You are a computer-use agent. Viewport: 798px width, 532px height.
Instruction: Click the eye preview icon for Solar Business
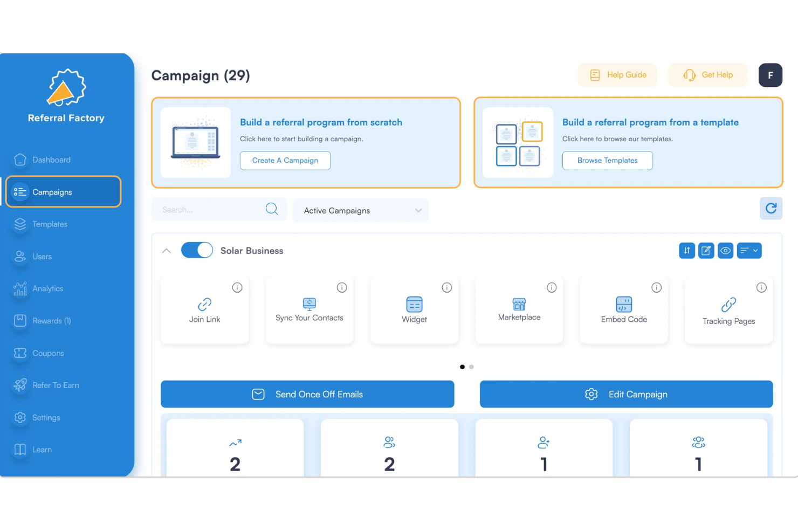pyautogui.click(x=726, y=251)
